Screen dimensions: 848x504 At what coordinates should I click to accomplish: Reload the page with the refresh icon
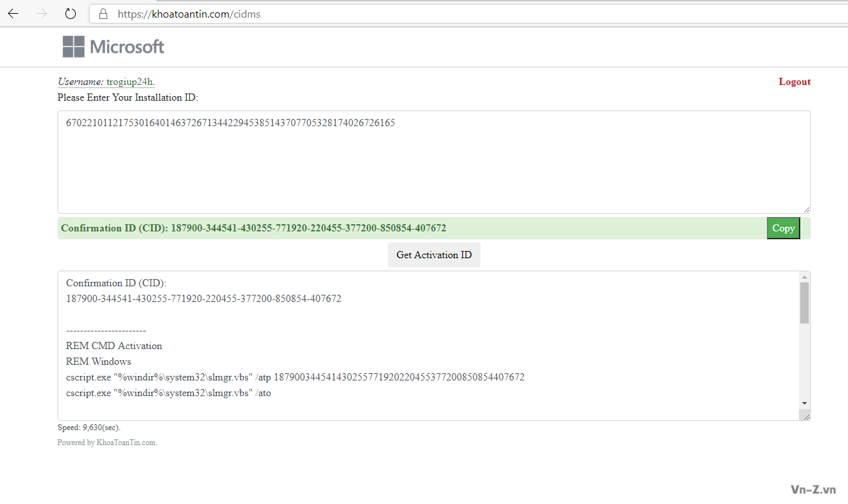click(x=71, y=14)
